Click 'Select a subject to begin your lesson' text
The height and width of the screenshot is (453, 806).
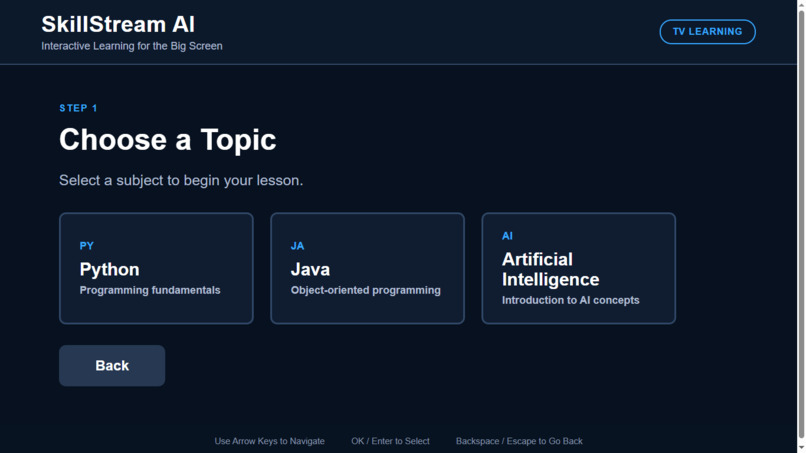click(181, 180)
